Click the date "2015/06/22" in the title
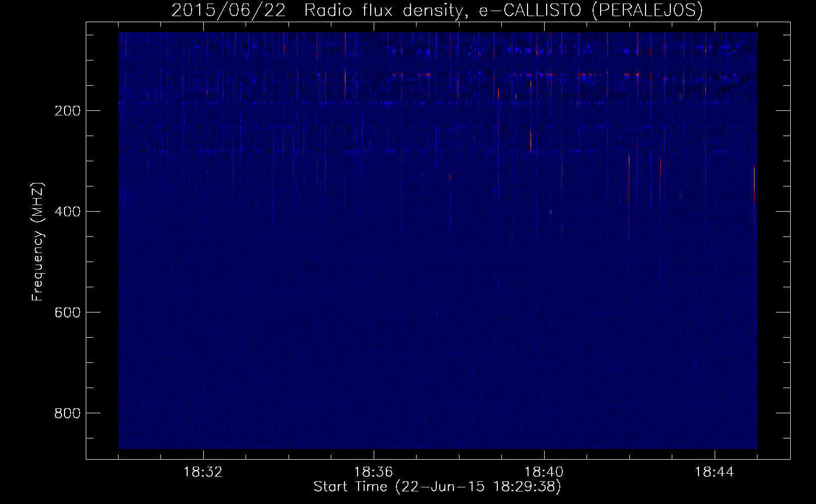 [229, 11]
